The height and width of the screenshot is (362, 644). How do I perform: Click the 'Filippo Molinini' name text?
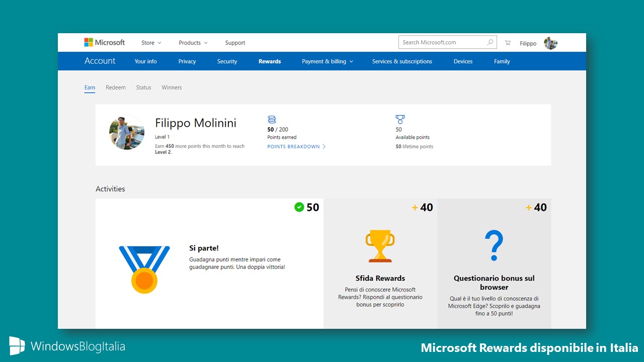(196, 123)
